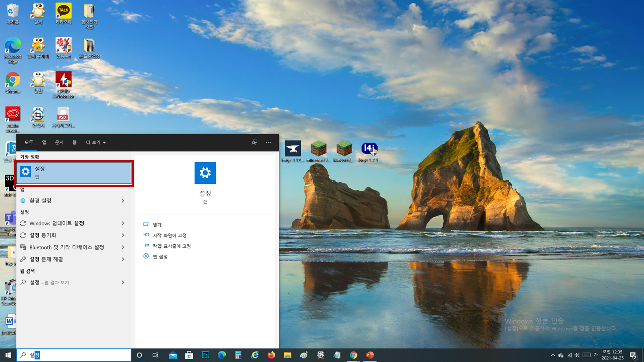Select the 알씨 desktop shortcut
This screenshot has height=362, width=644.
click(38, 14)
